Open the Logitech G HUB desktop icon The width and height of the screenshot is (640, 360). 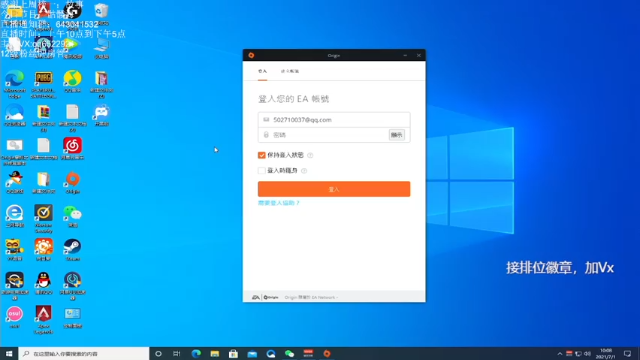(72, 11)
